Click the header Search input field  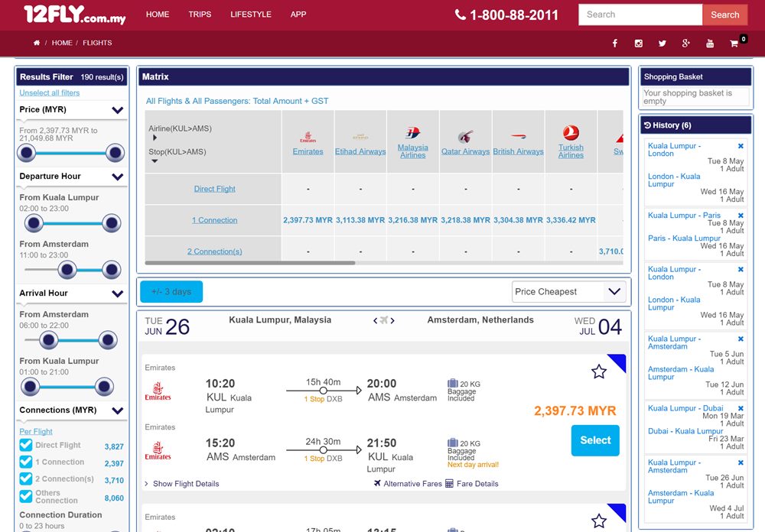(x=640, y=15)
